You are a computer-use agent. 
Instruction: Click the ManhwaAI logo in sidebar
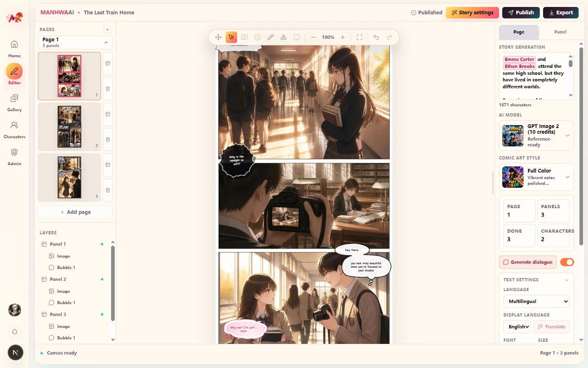(x=15, y=17)
